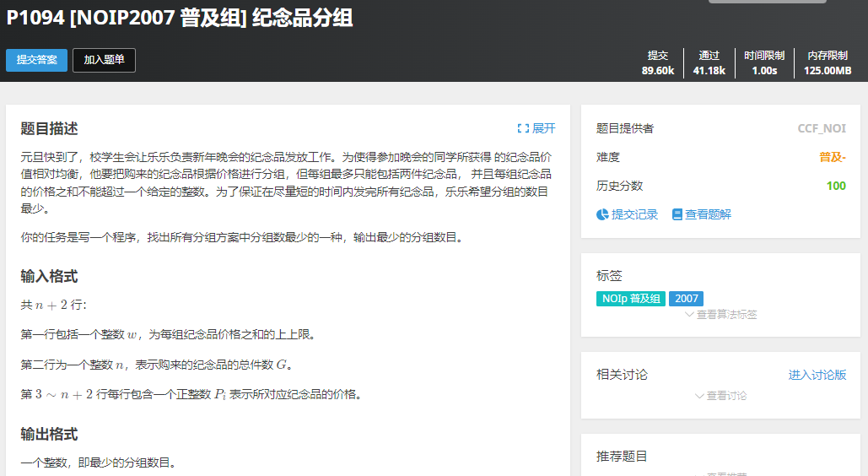
Task: Click the line starting 第二行为一个整数
Action: click(x=159, y=365)
